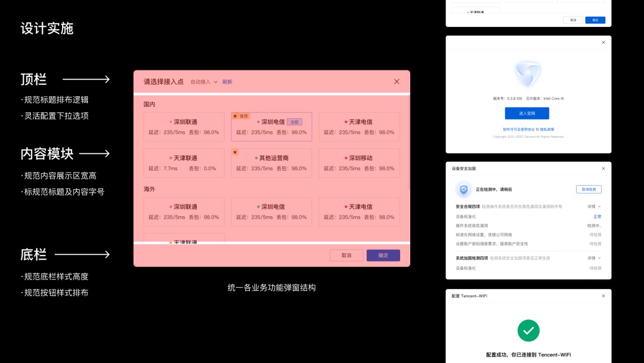This screenshot has width=644, height=363.
Task: Select the 深圳移动 access node
Action: (x=359, y=163)
